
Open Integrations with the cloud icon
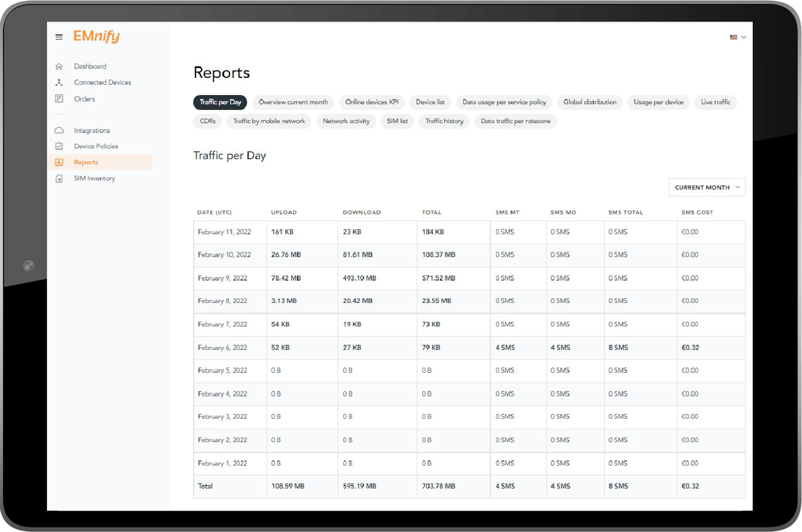point(60,130)
